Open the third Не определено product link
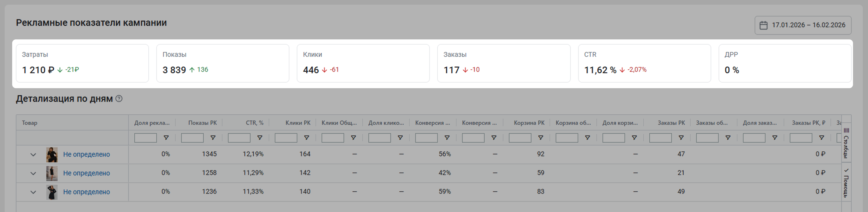Viewport: 868px width, 212px height. tap(87, 192)
